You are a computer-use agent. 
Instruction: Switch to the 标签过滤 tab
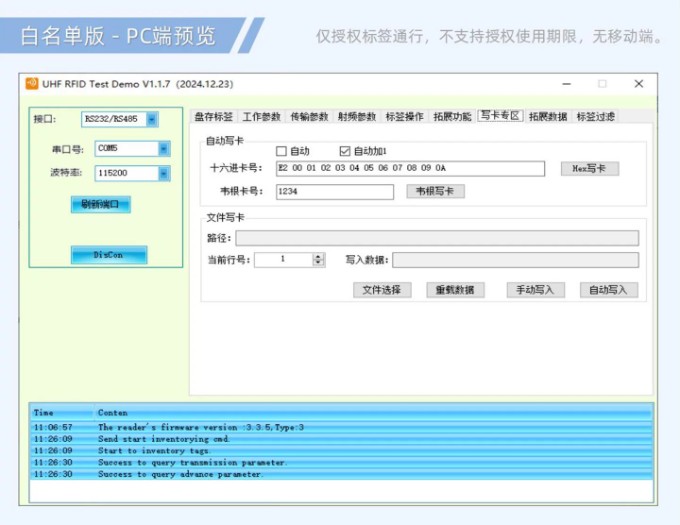point(596,117)
